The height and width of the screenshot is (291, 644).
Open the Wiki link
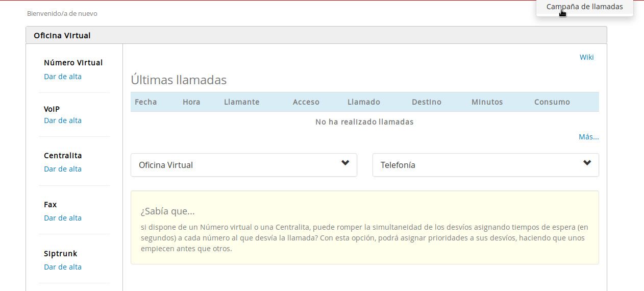coord(586,57)
